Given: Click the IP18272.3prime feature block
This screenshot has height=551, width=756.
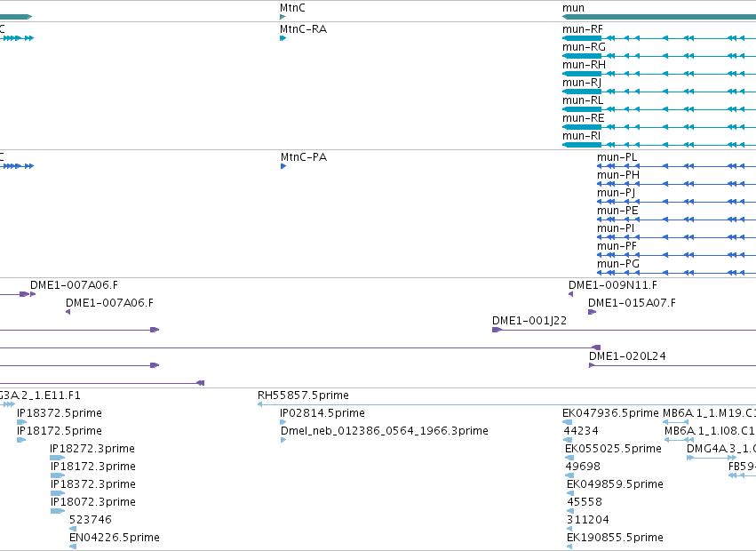Looking at the screenshot, I should (58, 458).
